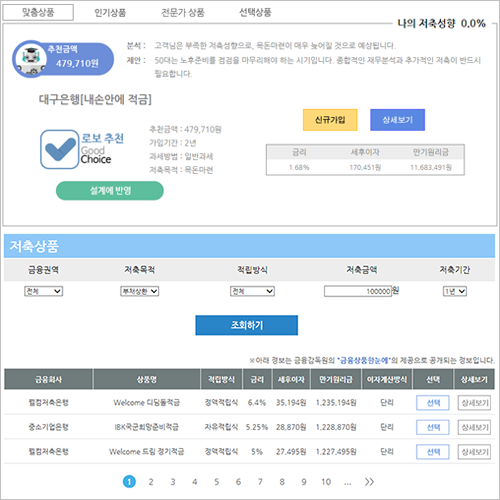500x500 pixels.
Task: Click the IBK국군희망준비적금 product name
Action: click(x=147, y=427)
